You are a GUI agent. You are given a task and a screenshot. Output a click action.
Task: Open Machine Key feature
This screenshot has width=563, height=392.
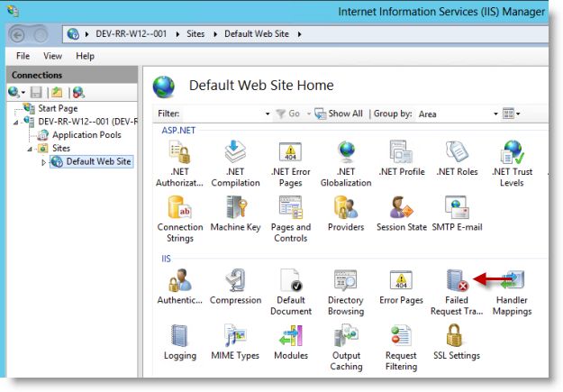point(235,214)
